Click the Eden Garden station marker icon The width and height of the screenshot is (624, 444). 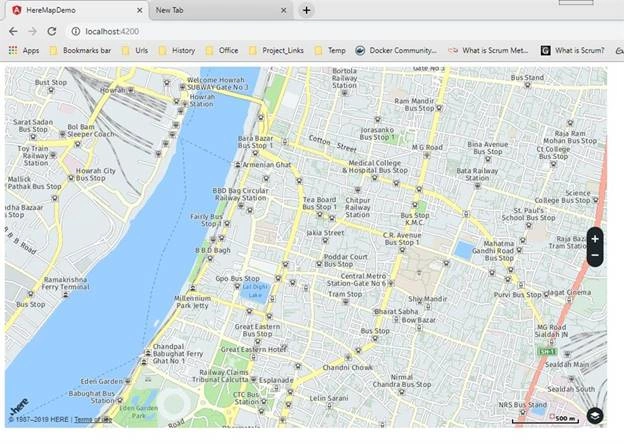[x=127, y=381]
